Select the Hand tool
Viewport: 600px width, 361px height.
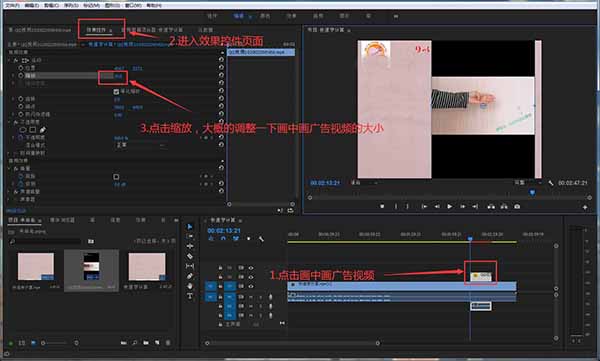190,286
